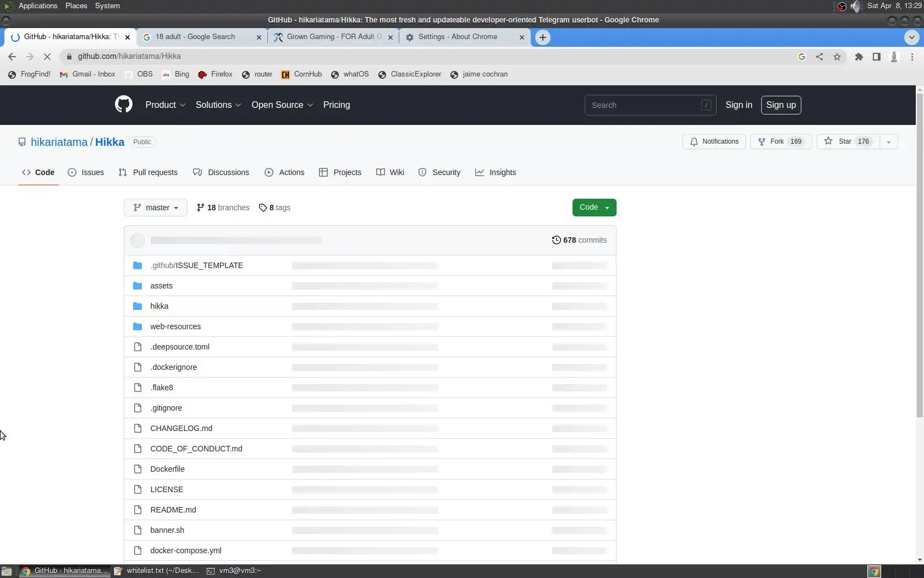Click the GitHub Octocat logo
The image size is (924, 578).
[x=124, y=105]
